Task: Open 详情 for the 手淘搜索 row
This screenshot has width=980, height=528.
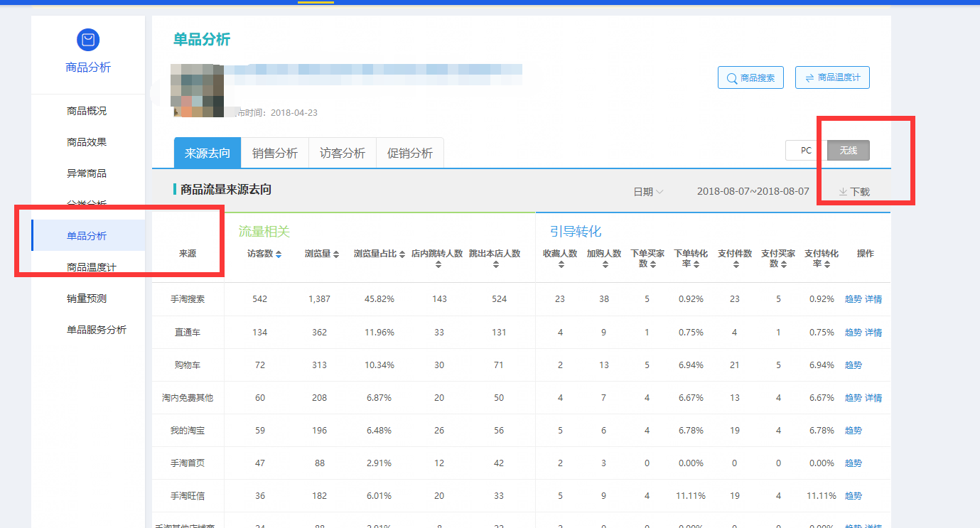Action: [873, 299]
